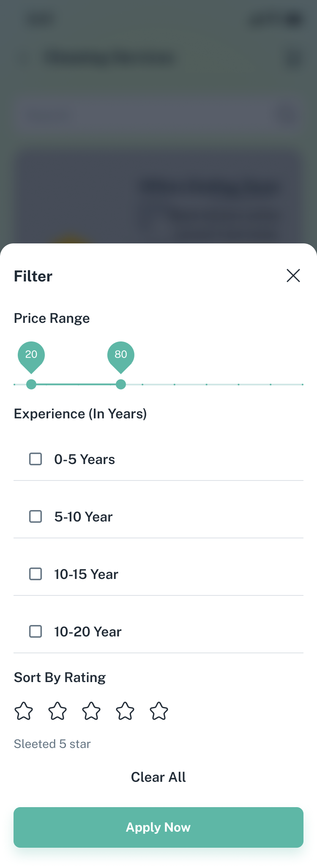Viewport: 317px width, 868px height.
Task: Toggle the 10-20 Year checkbox
Action: (x=36, y=631)
